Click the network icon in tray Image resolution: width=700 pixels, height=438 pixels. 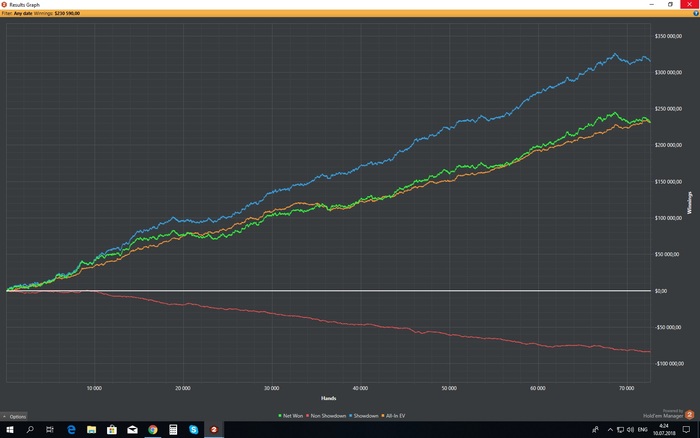point(620,430)
